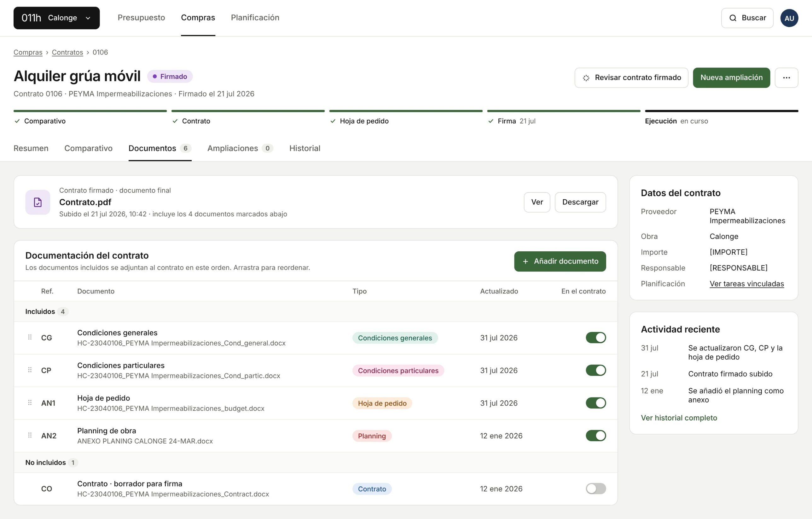
Task: Click the pink Condiciones particulares type tag
Action: point(398,370)
